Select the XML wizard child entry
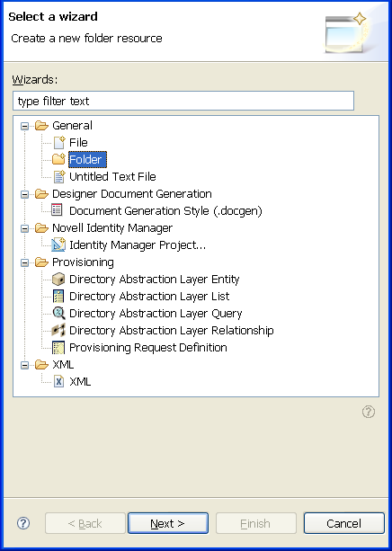Screen dimensions: 392x551 click(x=80, y=382)
